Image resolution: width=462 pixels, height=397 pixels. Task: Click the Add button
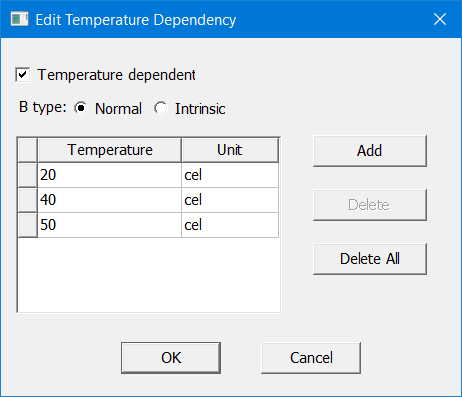(370, 151)
